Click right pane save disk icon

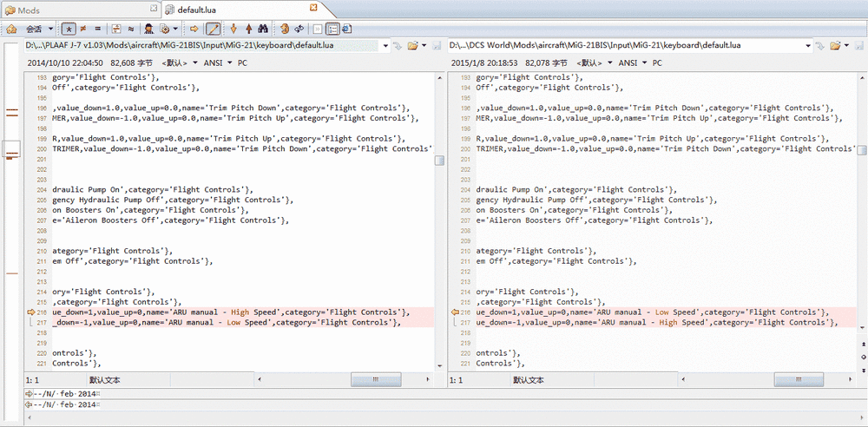tap(859, 45)
